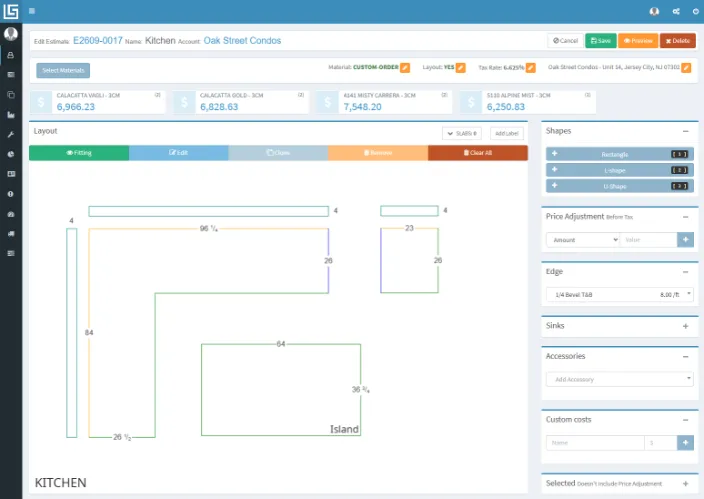Open the truck icon in sidebar
The width and height of the screenshot is (704, 499).
coord(11,234)
